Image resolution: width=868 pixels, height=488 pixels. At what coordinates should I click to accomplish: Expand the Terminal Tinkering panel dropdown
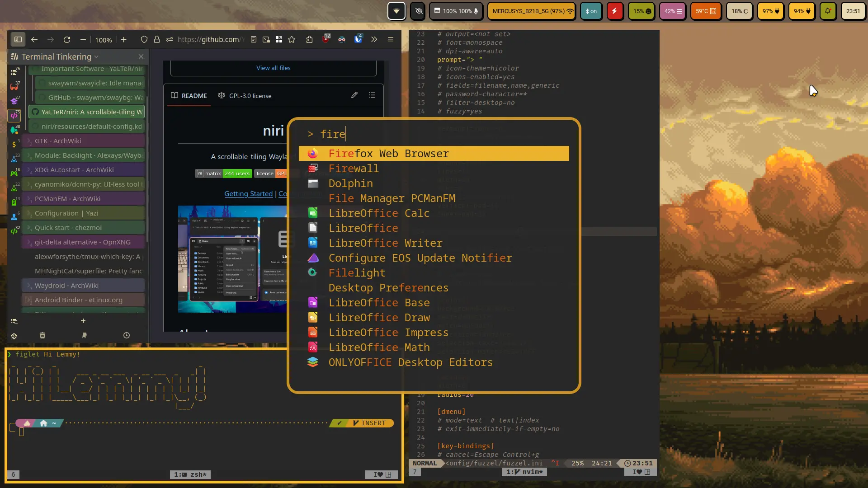click(96, 57)
